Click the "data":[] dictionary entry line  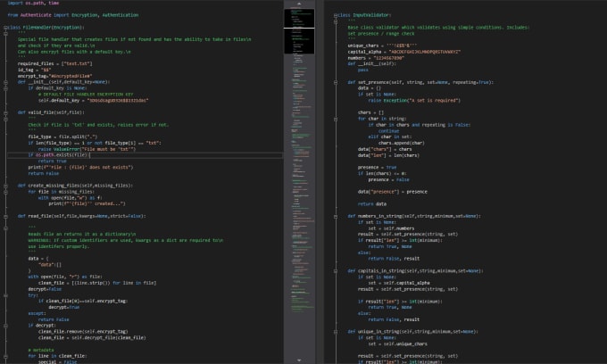click(50, 265)
